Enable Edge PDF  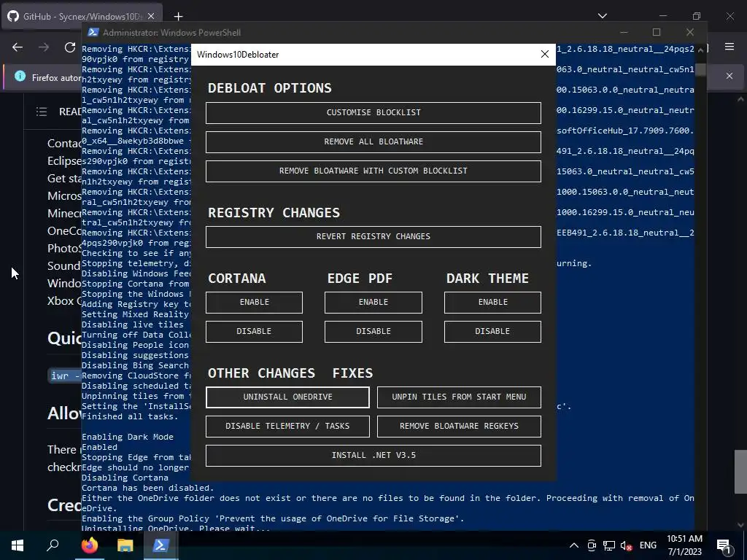[x=373, y=303]
